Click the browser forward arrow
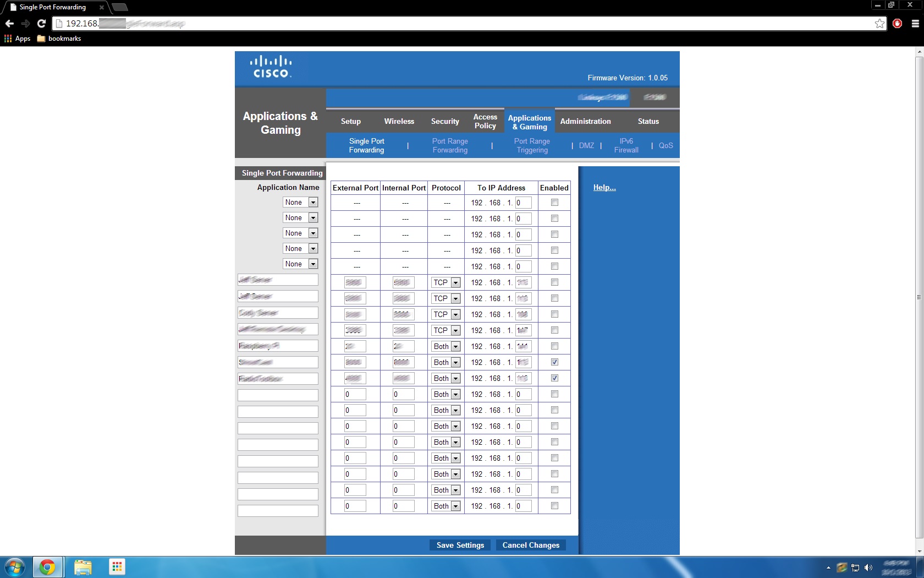The image size is (924, 578). 25,24
